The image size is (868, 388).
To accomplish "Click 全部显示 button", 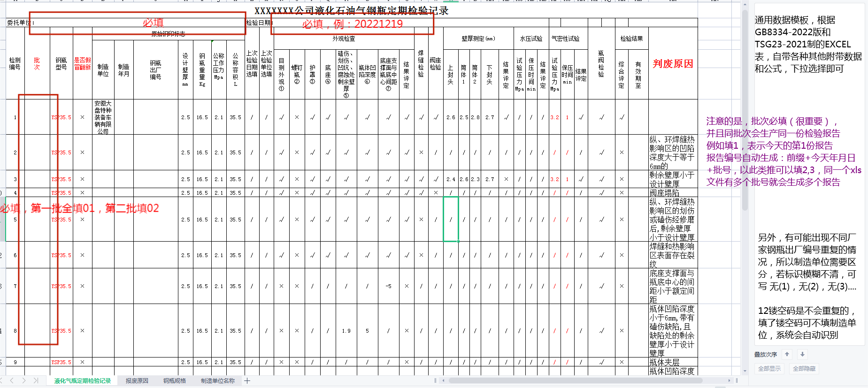I will click(x=770, y=369).
